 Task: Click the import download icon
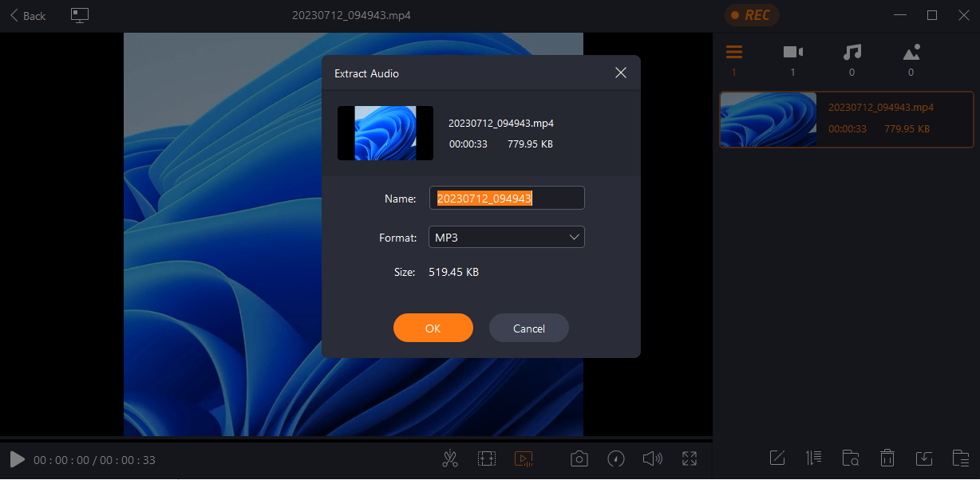coord(924,458)
